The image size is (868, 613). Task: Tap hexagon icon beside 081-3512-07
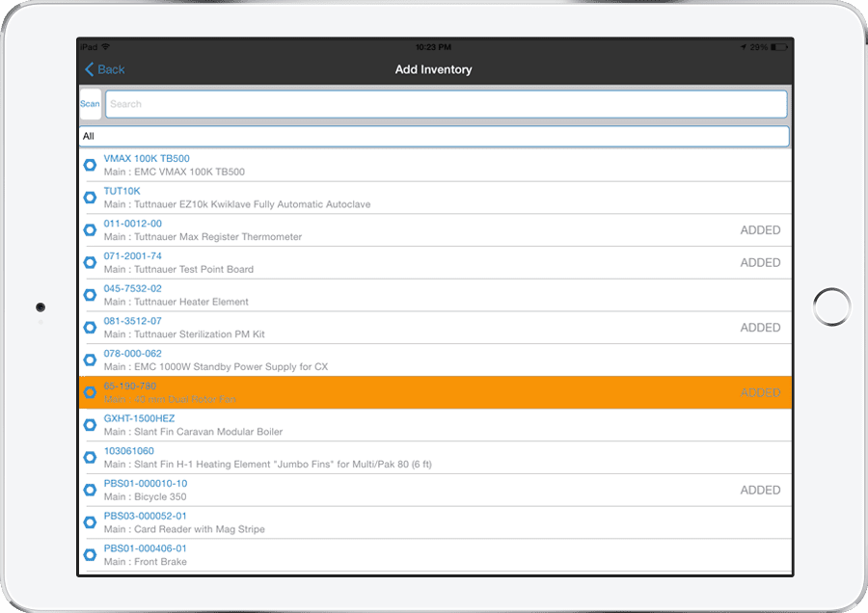(90, 328)
